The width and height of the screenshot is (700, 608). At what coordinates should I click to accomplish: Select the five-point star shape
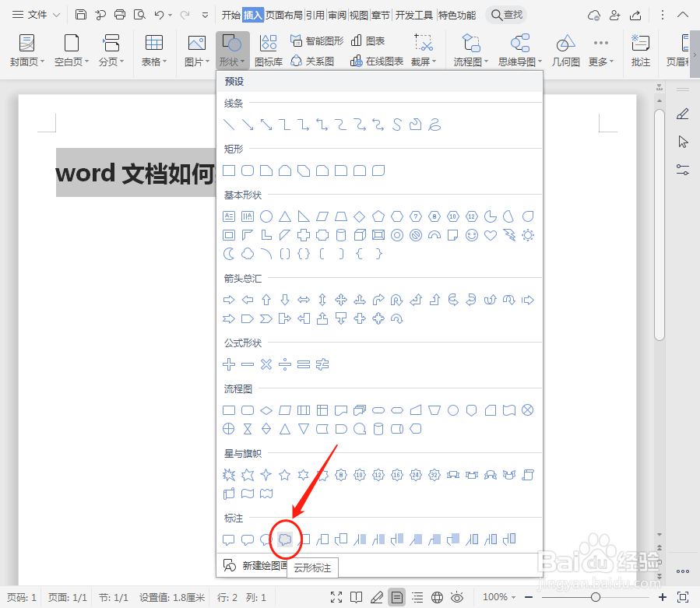285,475
